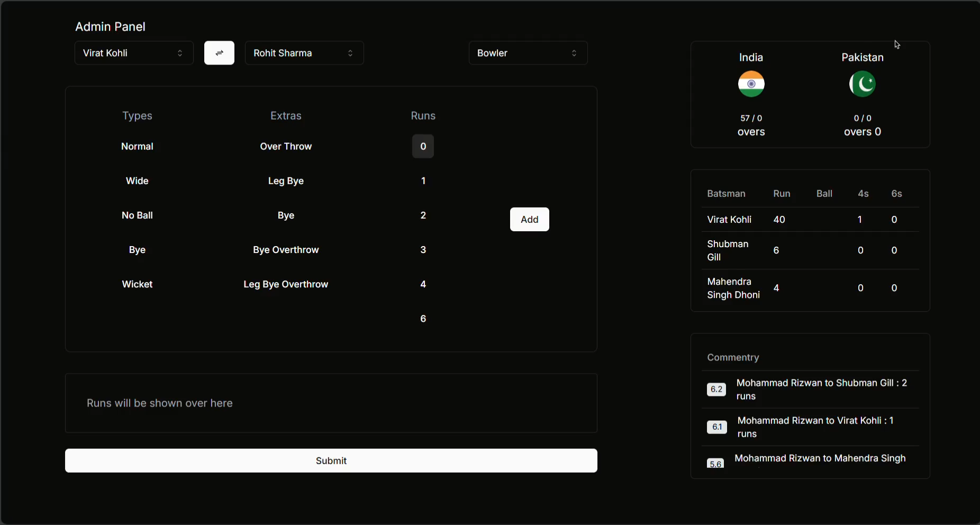This screenshot has height=525, width=980.
Task: Submit the ball entry
Action: point(331,460)
